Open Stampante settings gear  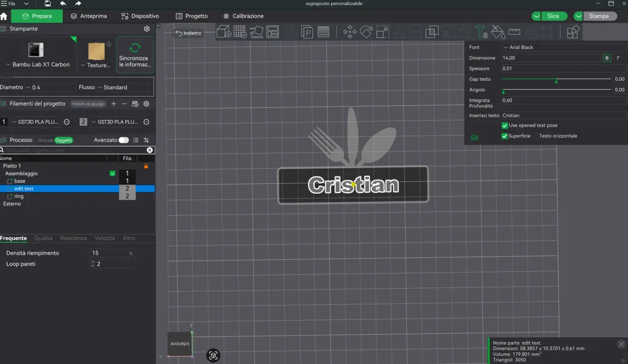146,29
